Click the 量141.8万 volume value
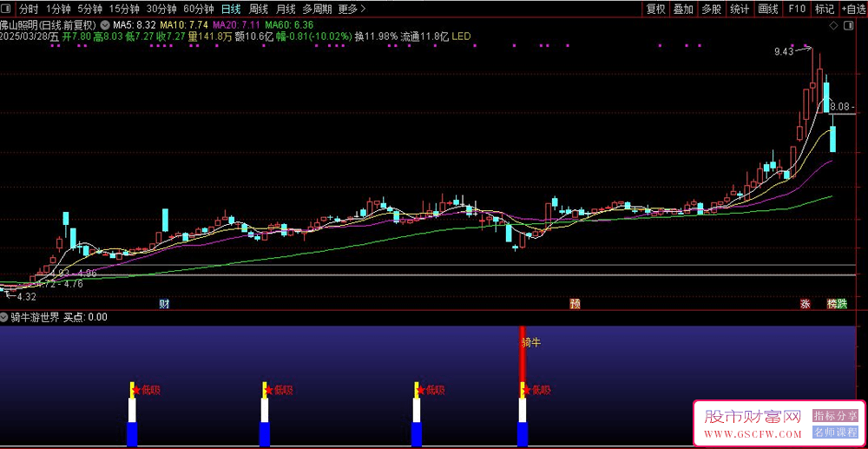 coord(210,36)
